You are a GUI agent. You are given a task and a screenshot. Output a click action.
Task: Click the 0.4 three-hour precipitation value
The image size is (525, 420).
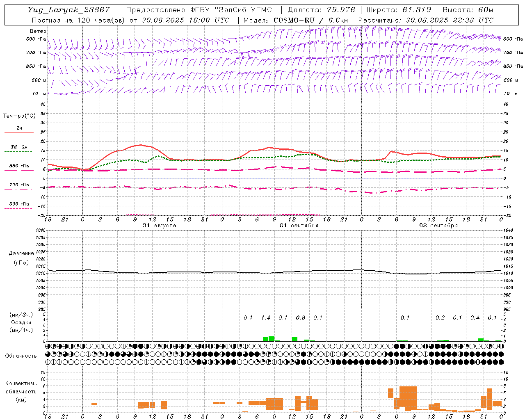tap(475, 318)
